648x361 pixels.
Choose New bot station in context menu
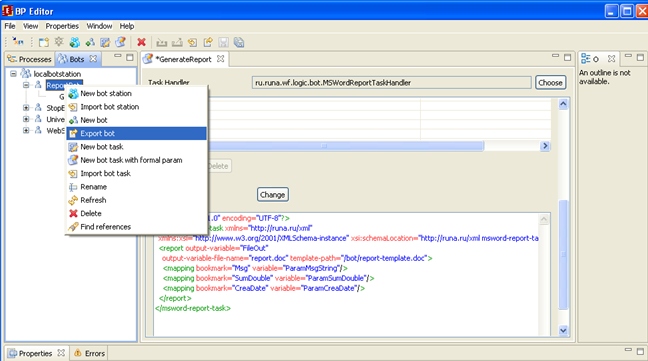point(136,93)
